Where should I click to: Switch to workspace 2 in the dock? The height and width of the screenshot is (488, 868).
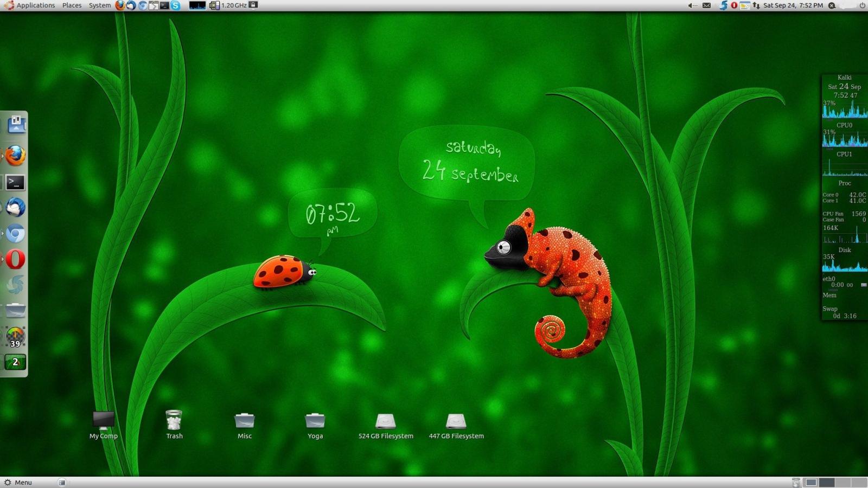(15, 362)
